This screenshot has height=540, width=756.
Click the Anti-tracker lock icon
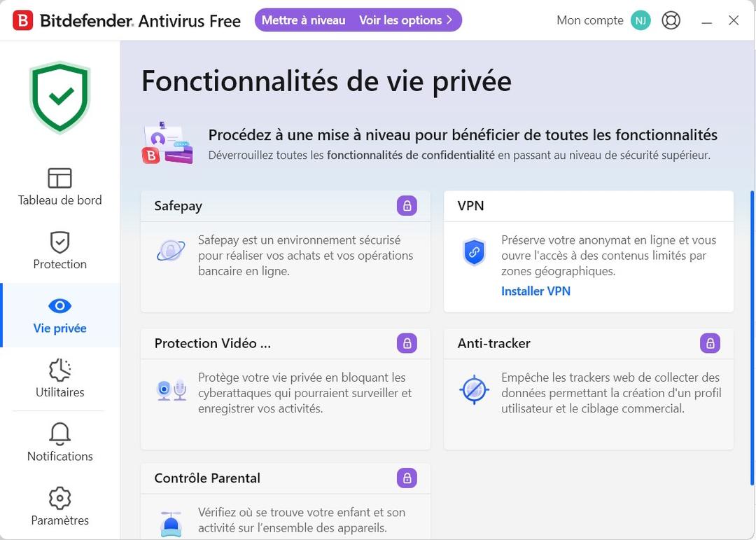(710, 343)
